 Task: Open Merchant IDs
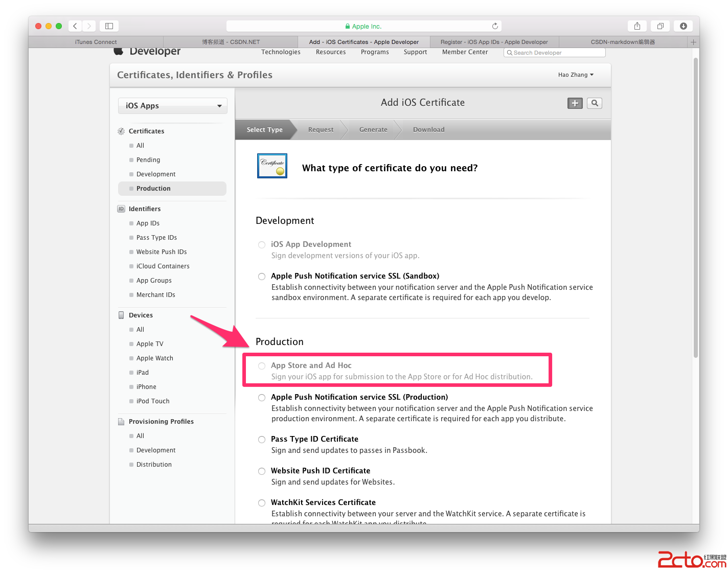tap(156, 295)
